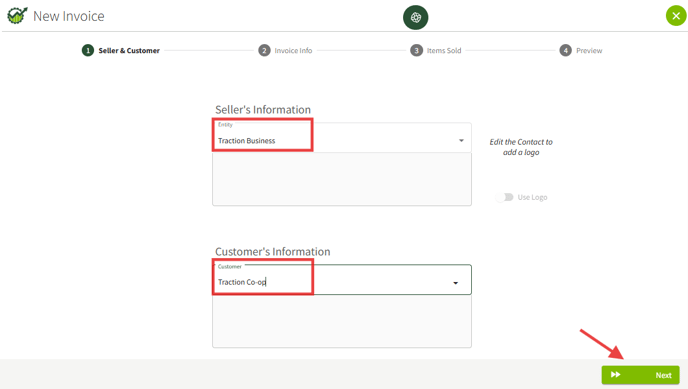This screenshot has height=389, width=688.
Task: Click the green checkmark app logo
Action: [17, 16]
